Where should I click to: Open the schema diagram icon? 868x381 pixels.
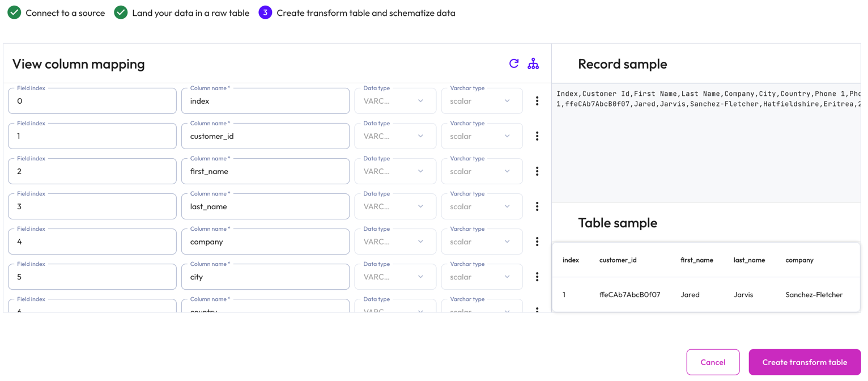coord(533,63)
